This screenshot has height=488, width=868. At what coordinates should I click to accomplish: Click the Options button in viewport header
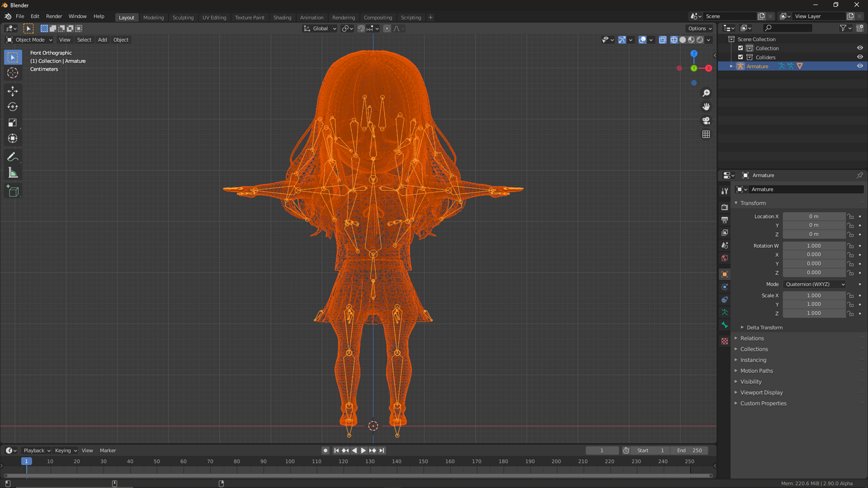[699, 28]
